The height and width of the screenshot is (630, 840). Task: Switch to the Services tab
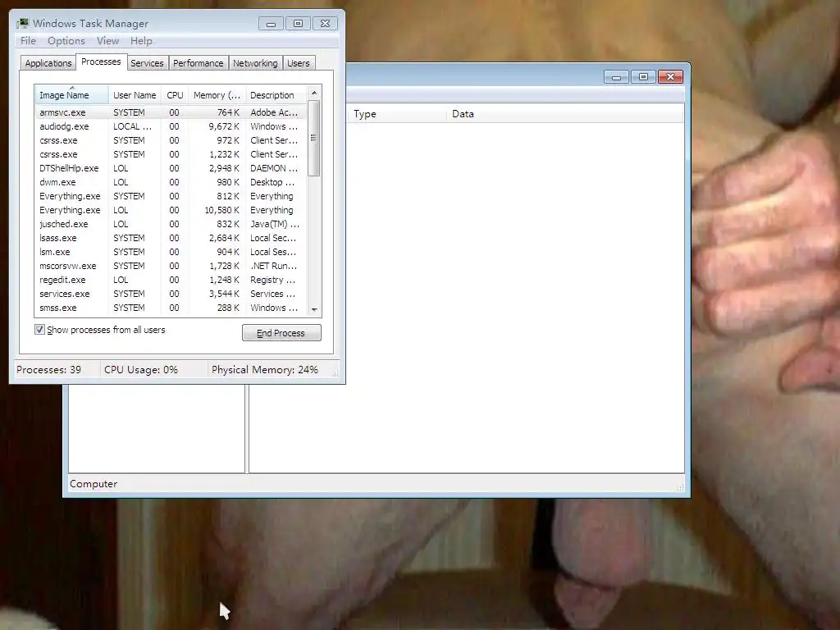click(x=148, y=63)
